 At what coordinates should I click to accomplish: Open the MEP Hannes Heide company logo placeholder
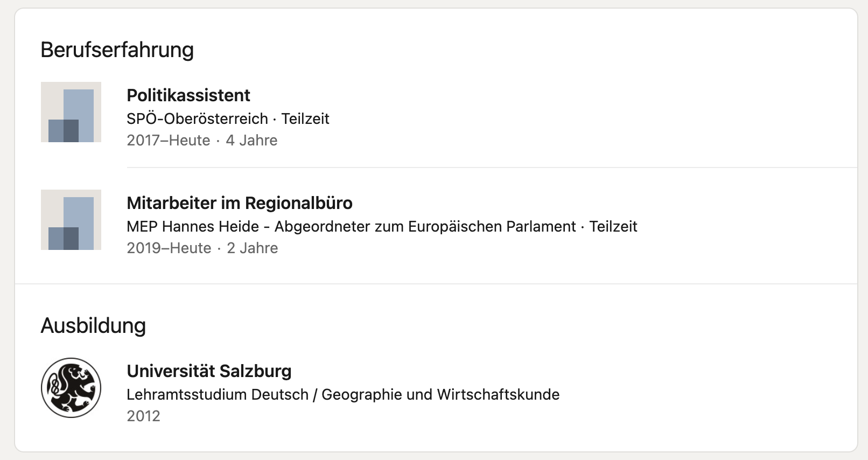71,220
